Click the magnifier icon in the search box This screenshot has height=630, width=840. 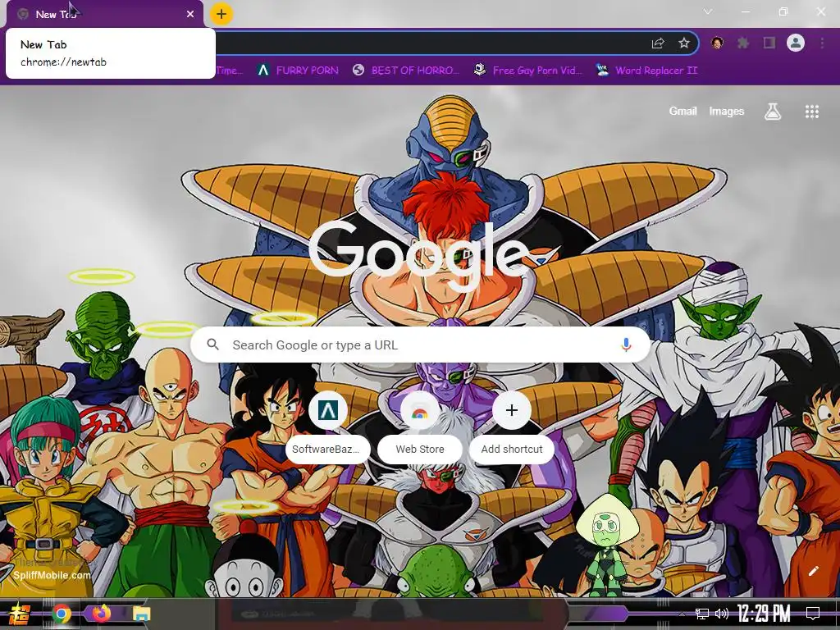tap(212, 345)
